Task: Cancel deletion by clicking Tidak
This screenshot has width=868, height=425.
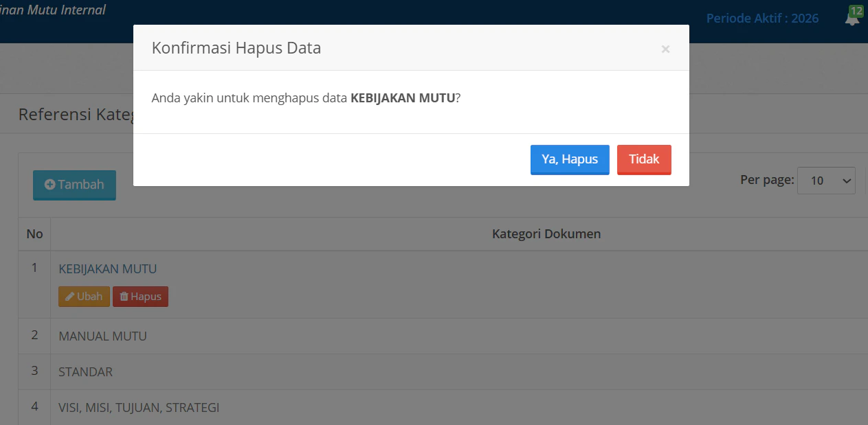Action: pos(644,159)
